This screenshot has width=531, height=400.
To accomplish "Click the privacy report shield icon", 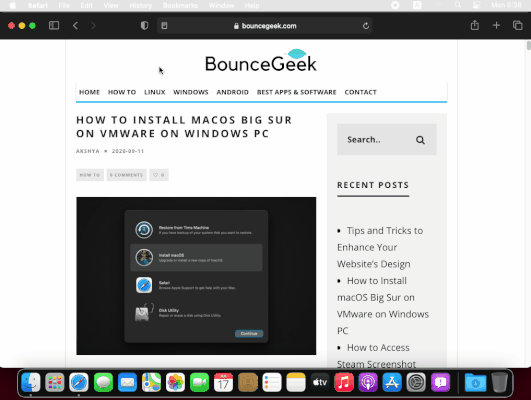I will pyautogui.click(x=144, y=26).
